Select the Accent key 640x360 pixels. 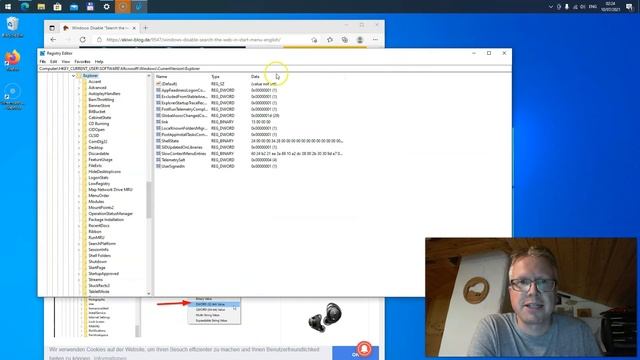94,82
